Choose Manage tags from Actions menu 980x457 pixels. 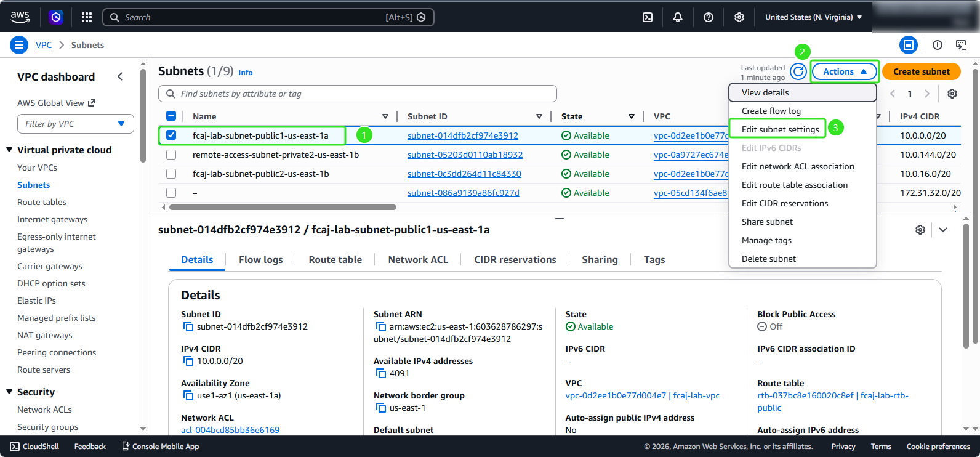pyautogui.click(x=802, y=240)
